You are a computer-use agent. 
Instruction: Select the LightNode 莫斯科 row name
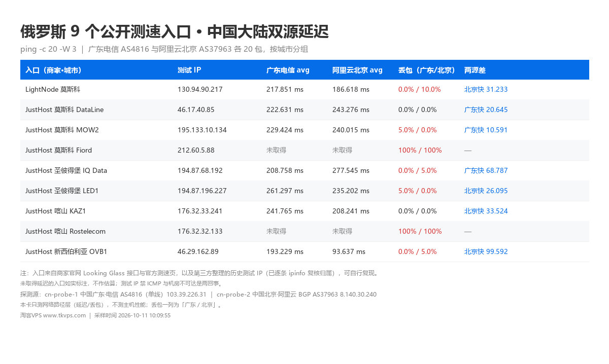pyautogui.click(x=53, y=89)
